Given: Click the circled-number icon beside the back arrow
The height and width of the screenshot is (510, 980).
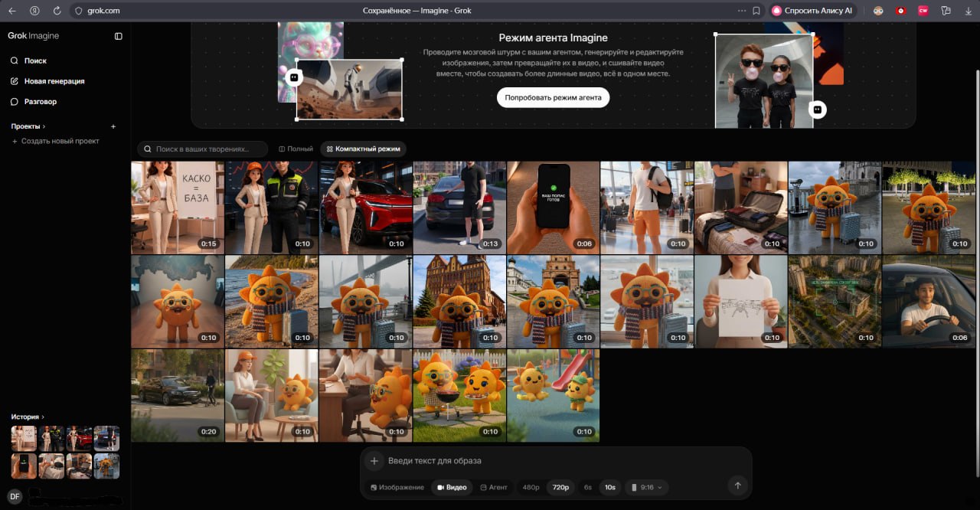Looking at the screenshot, I should pyautogui.click(x=34, y=11).
